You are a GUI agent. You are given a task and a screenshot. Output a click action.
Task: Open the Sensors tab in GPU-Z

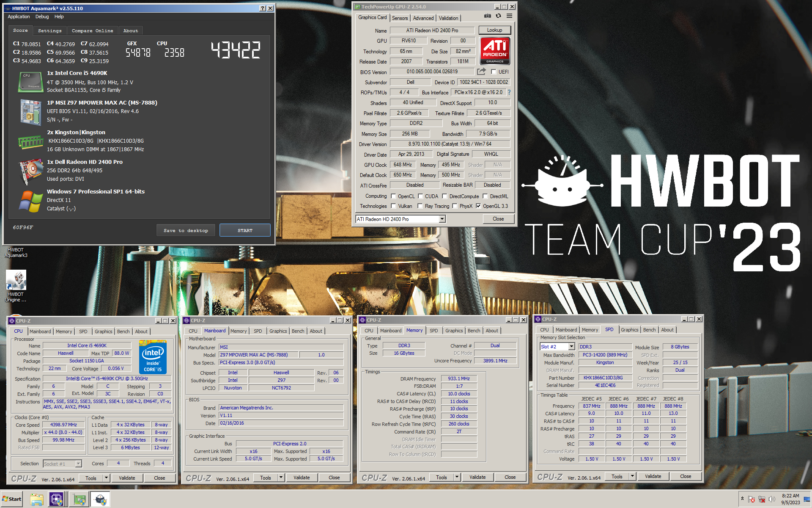tap(400, 18)
